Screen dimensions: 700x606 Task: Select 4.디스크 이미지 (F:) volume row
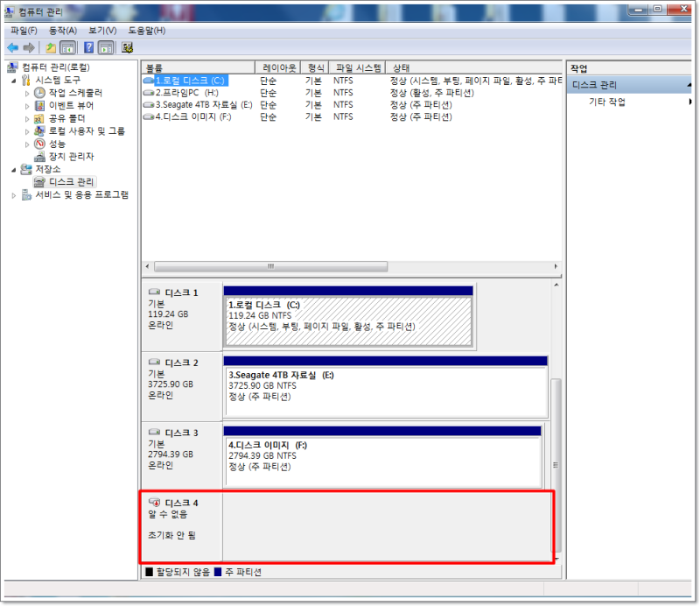click(352, 116)
